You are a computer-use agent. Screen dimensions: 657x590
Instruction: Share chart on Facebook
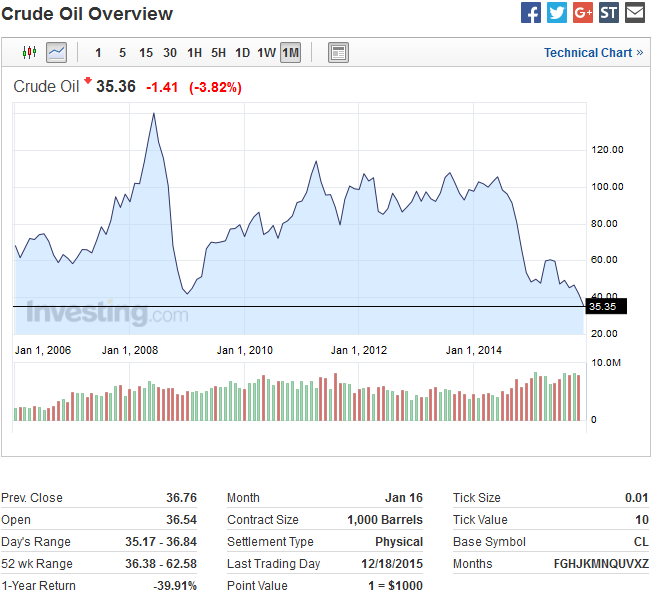[x=530, y=13]
